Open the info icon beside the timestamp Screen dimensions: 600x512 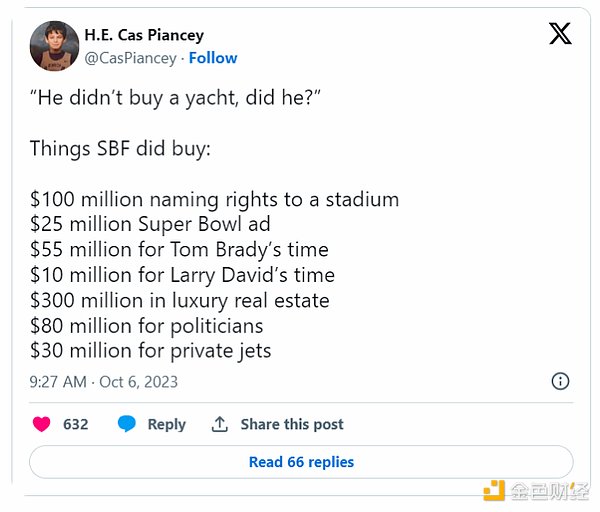pyautogui.click(x=561, y=381)
